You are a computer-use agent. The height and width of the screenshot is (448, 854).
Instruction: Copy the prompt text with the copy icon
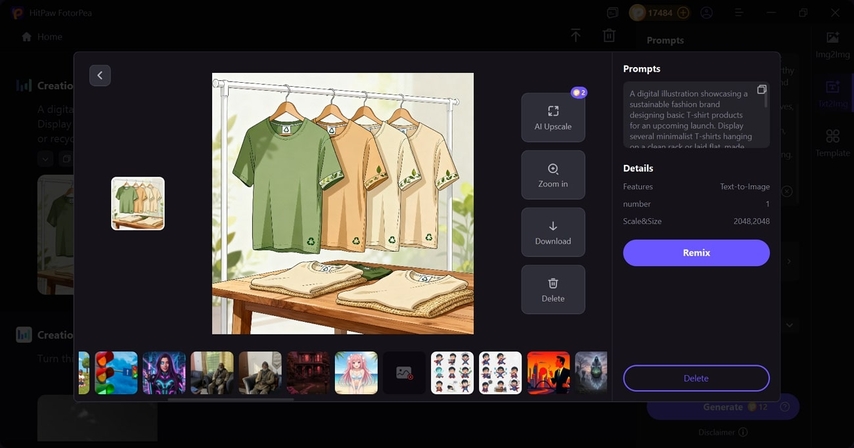(762, 90)
